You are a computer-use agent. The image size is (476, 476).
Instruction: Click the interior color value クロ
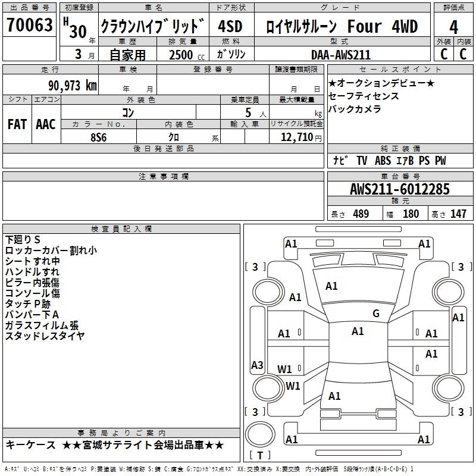pyautogui.click(x=174, y=137)
